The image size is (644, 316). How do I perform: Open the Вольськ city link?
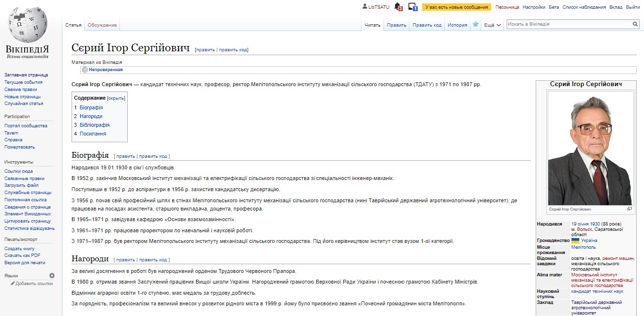584,229
